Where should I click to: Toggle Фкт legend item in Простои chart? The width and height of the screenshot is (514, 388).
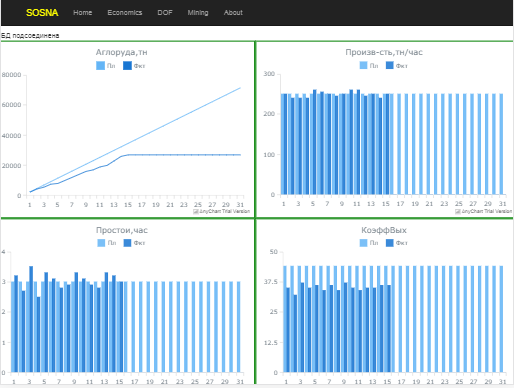point(134,243)
